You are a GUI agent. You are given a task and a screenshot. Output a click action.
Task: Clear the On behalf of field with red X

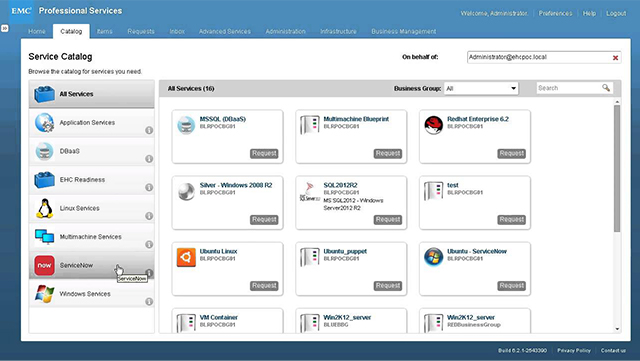click(x=615, y=58)
